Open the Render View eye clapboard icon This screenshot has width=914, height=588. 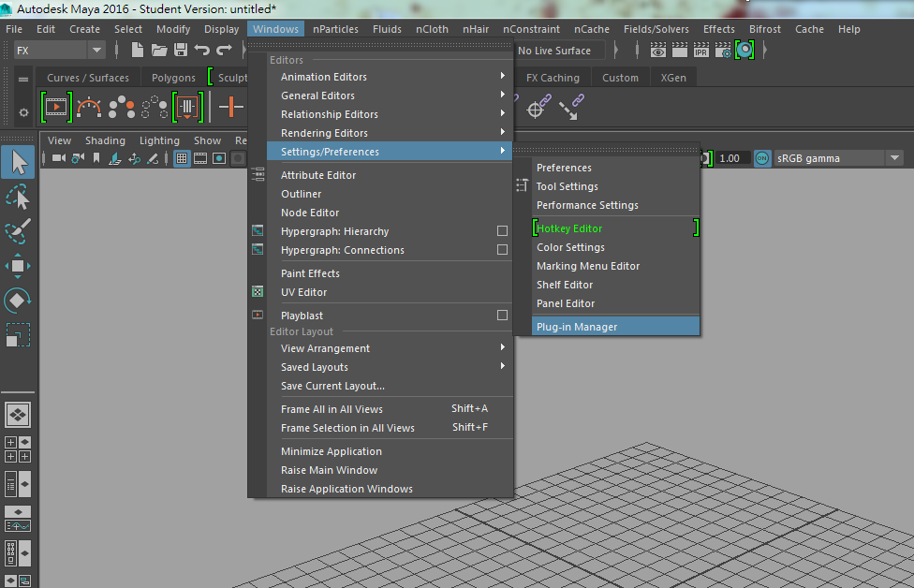click(658, 51)
